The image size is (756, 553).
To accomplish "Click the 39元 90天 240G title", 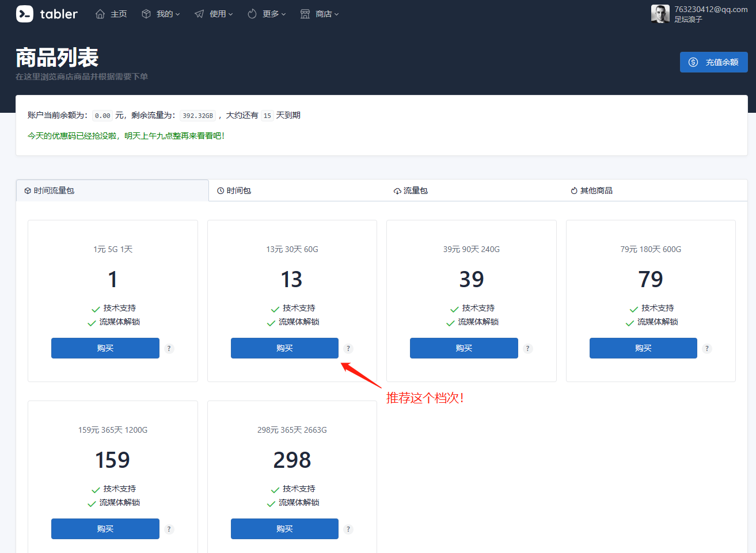I will tap(472, 249).
